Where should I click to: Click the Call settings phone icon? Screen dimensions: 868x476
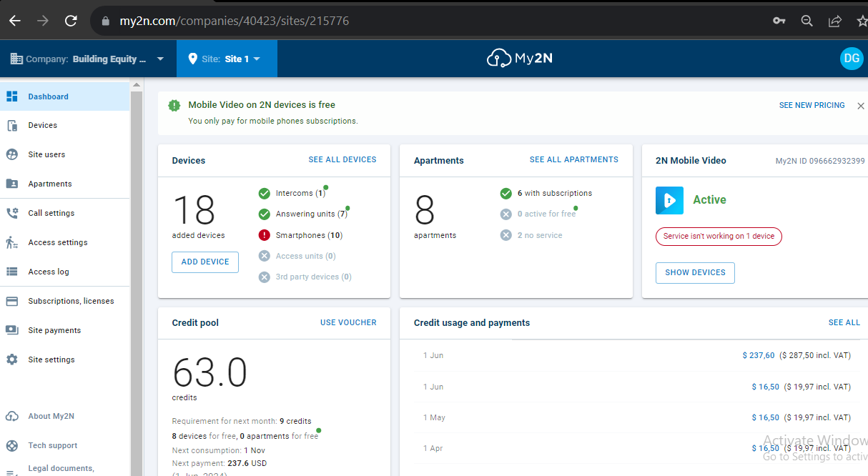(11, 213)
